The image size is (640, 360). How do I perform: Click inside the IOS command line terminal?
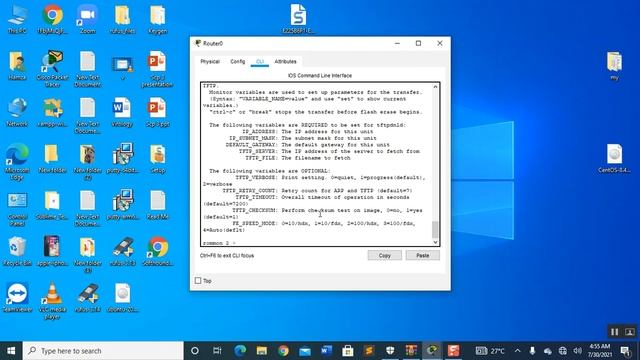click(x=316, y=164)
